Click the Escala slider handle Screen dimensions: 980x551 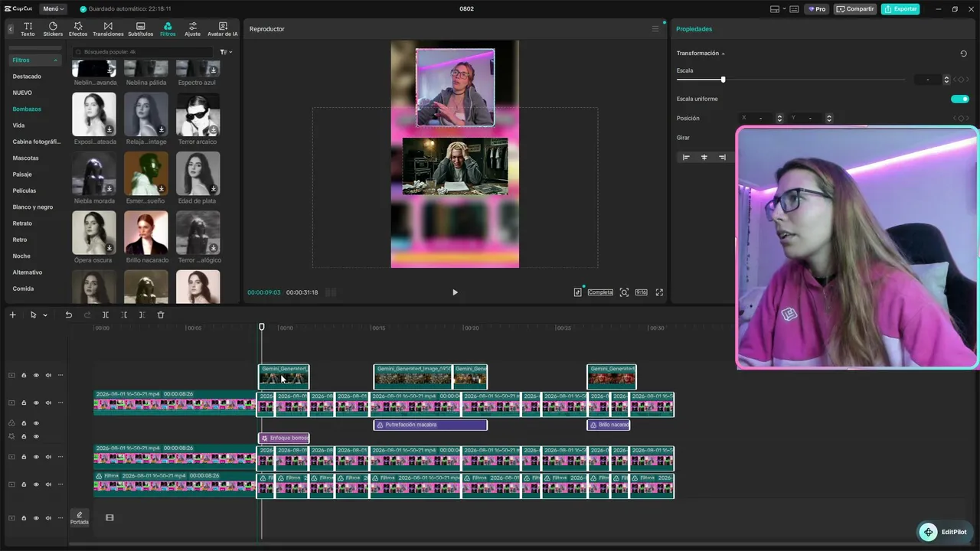723,80
